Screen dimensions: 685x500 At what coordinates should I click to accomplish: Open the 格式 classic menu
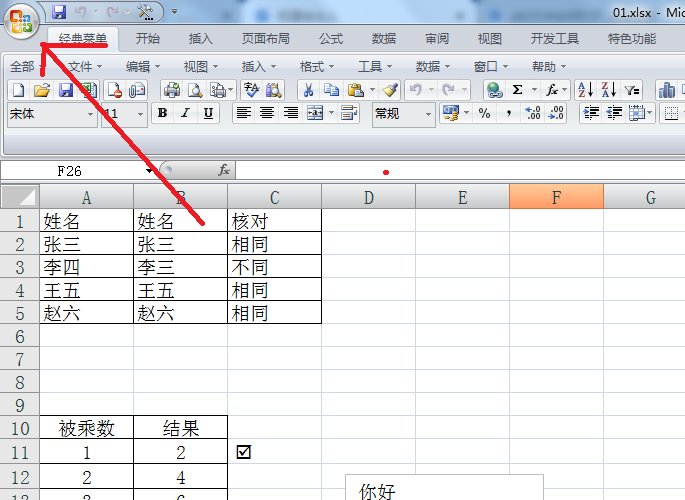316,67
